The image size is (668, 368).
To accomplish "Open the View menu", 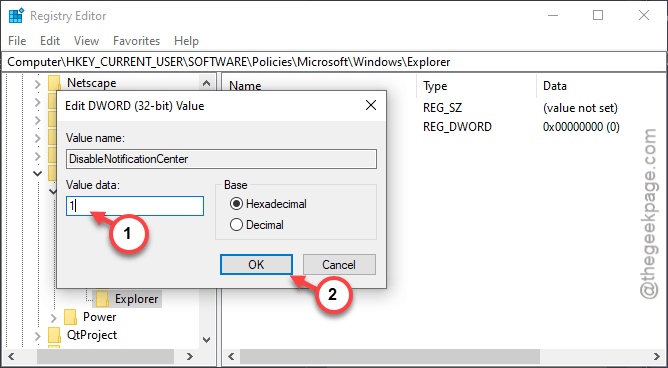I will (x=86, y=41).
